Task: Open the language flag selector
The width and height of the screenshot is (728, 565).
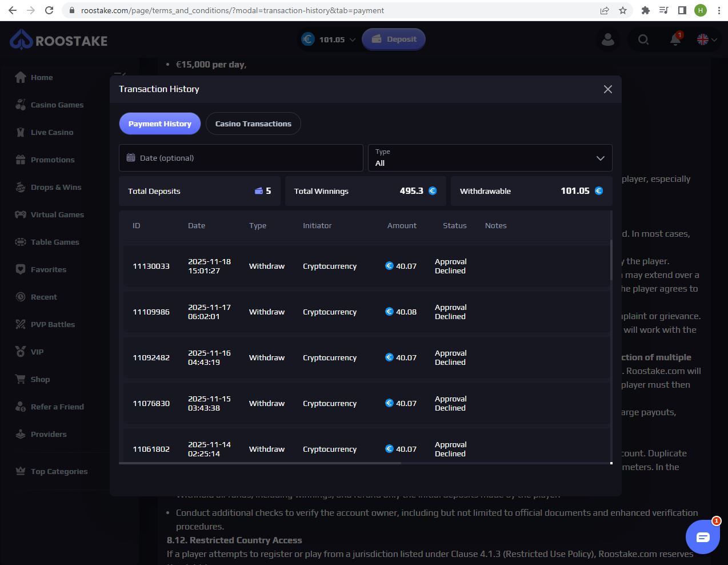Action: [707, 39]
